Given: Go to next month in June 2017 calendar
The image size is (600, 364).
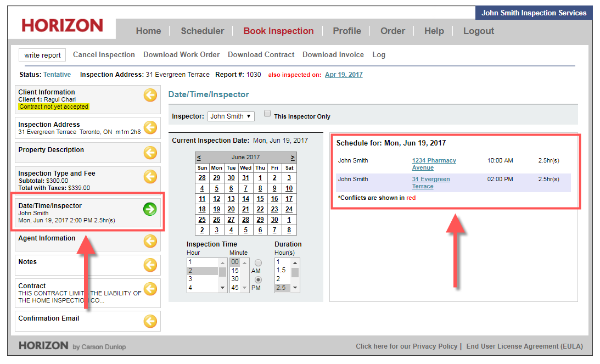Looking at the screenshot, I should (x=293, y=157).
